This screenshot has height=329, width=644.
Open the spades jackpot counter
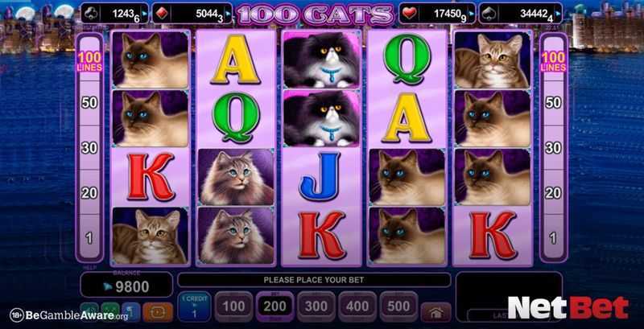click(x=521, y=14)
